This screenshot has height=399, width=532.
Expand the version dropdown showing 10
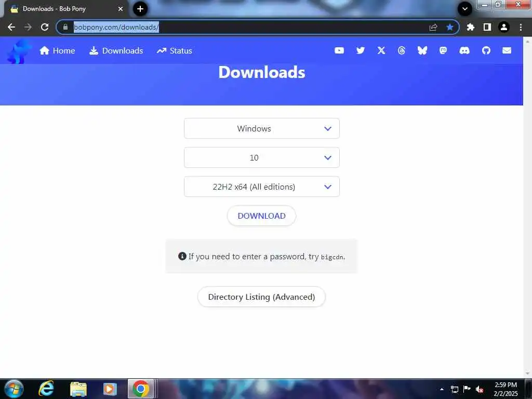coord(262,157)
